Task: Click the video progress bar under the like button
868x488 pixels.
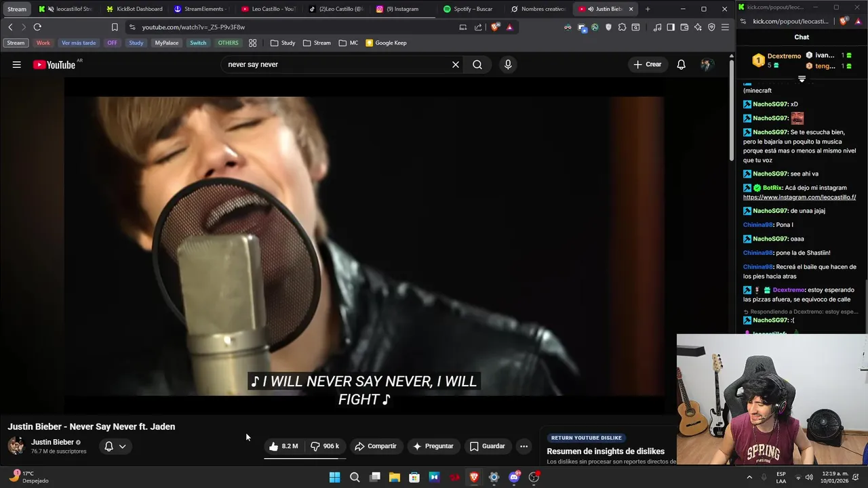Action: click(305, 458)
